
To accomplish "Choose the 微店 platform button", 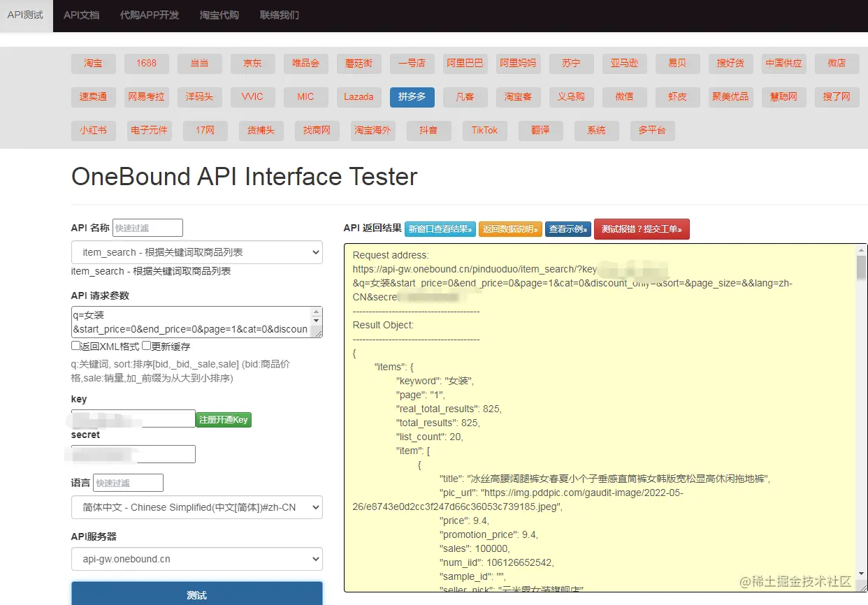I will pyautogui.click(x=837, y=64).
